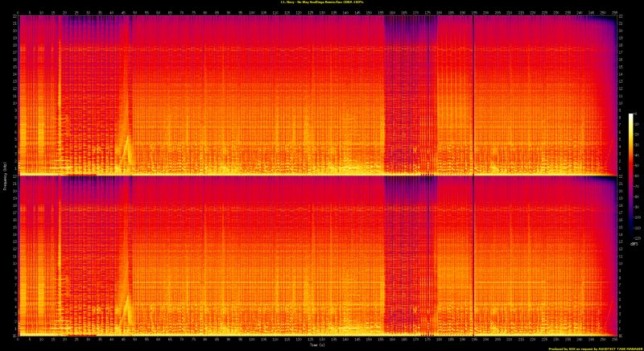644x351 pixels.
Task: Click the intro section of the upper channel
Action: [36, 89]
